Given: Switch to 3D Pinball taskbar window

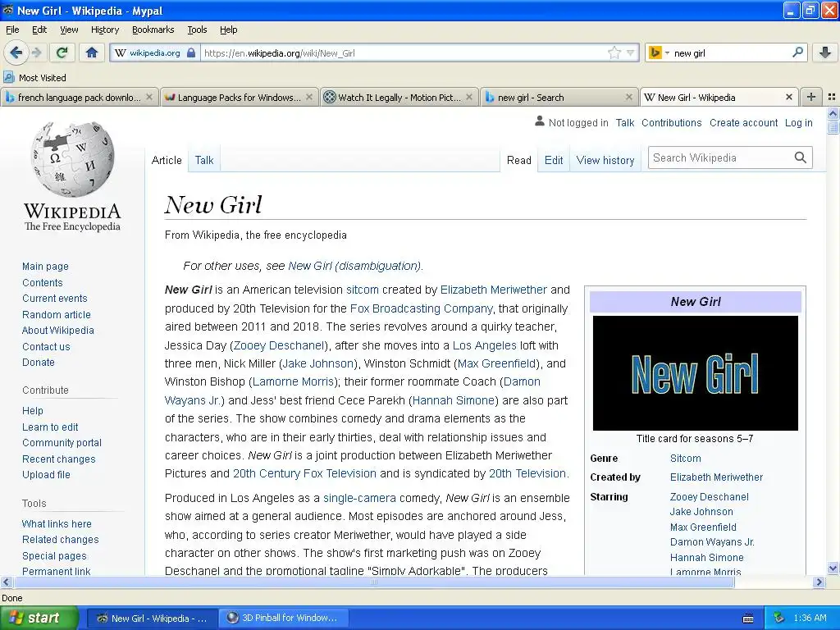Looking at the screenshot, I should click(x=284, y=618).
